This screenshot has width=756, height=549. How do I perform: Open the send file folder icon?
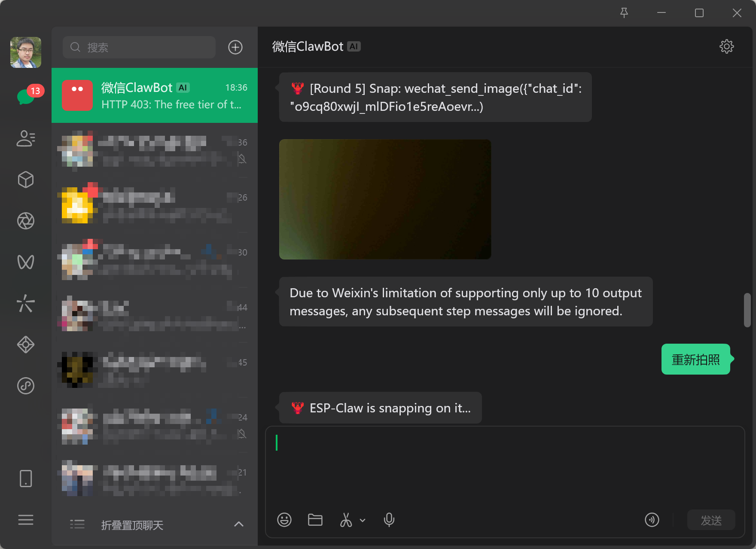point(315,520)
